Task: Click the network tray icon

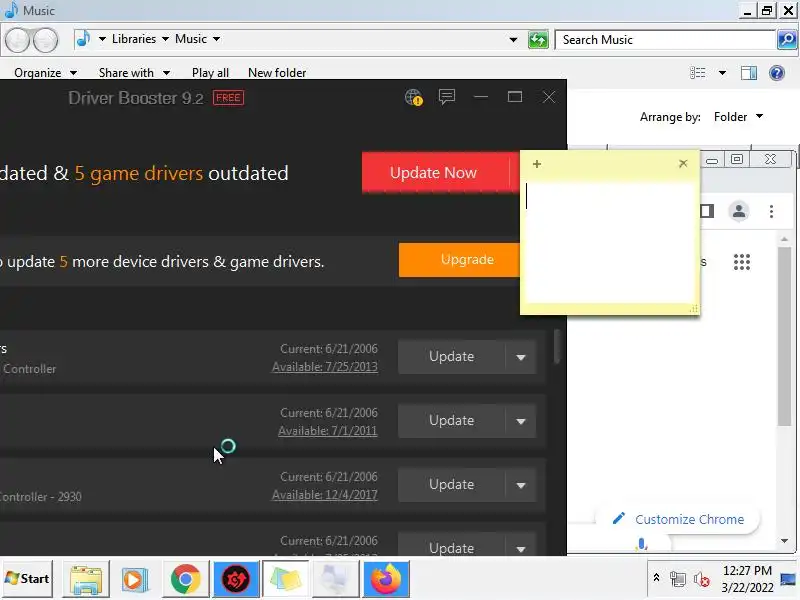Action: click(x=678, y=580)
